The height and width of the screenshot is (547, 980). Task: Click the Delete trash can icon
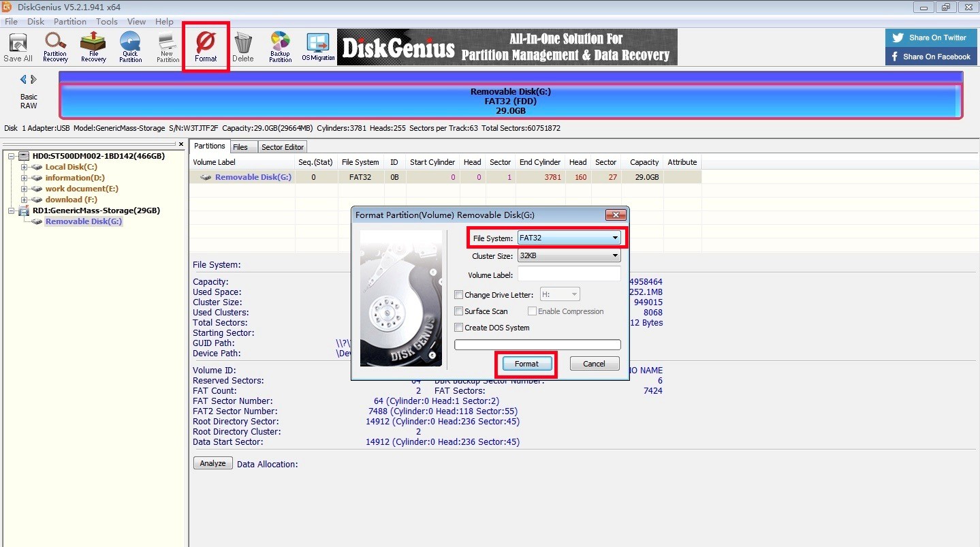pyautogui.click(x=242, y=47)
